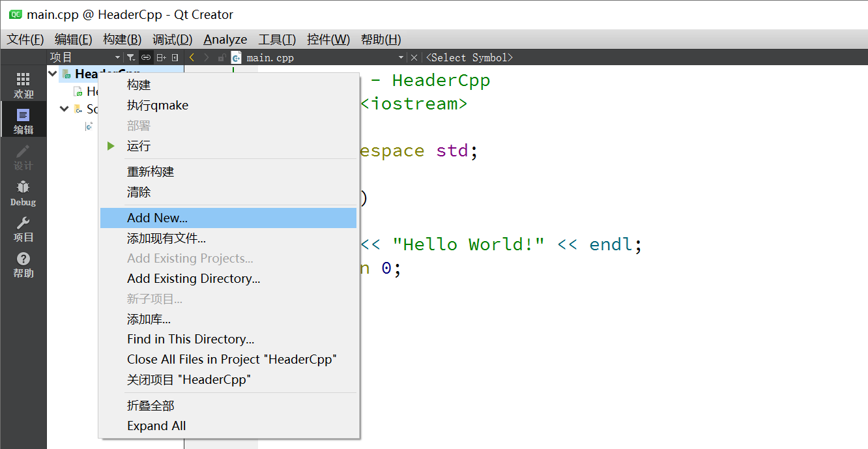Select 折叠全部 in context menu
The height and width of the screenshot is (449, 868).
click(x=228, y=405)
